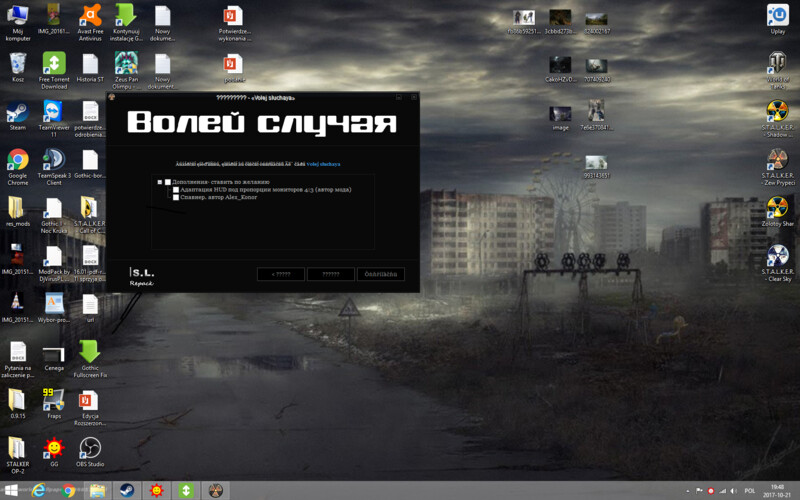Toggle the Дополнения parent checkbox

click(168, 182)
